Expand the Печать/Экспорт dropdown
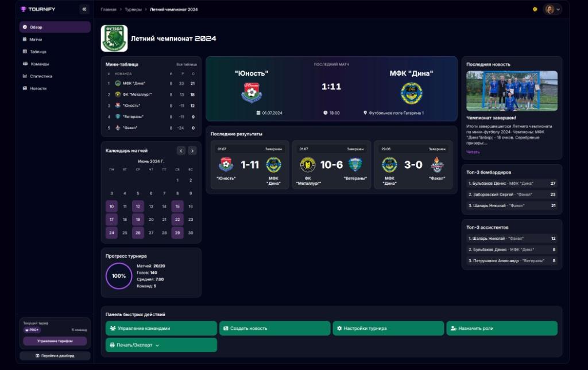588x370 pixels. [x=161, y=345]
